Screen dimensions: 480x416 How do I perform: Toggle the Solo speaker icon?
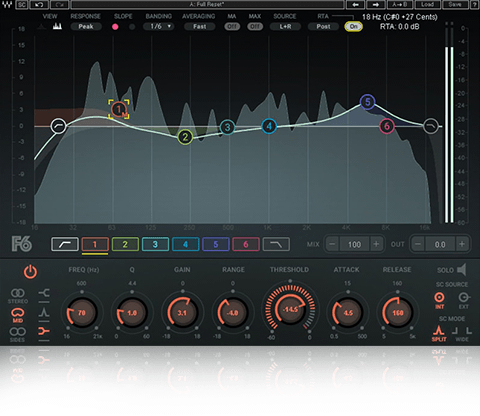click(461, 270)
